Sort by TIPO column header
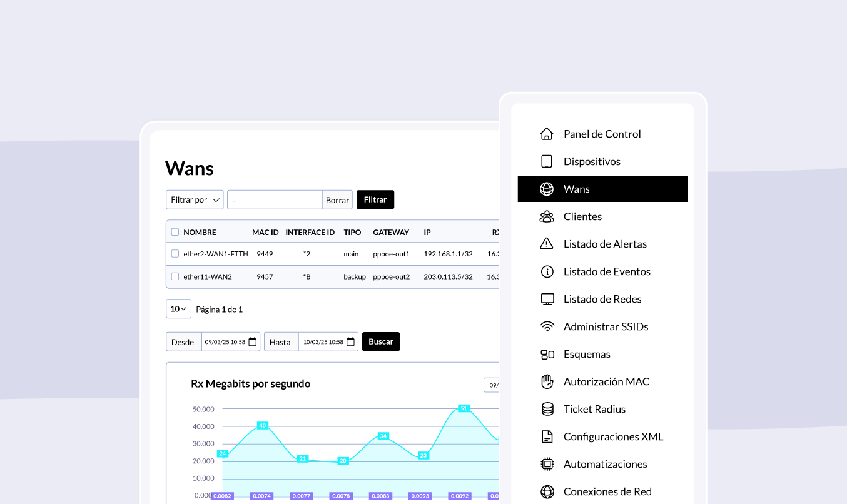The image size is (847, 504). click(352, 232)
